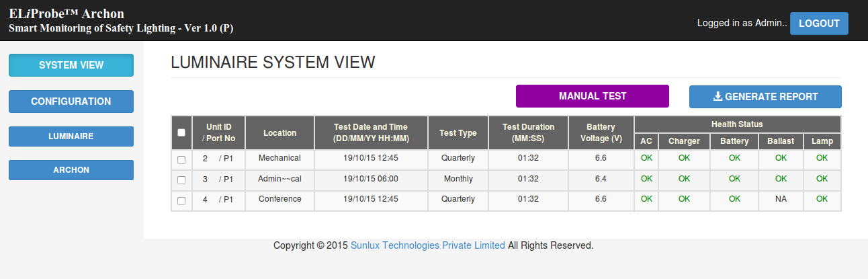Screen dimensions: 868x279
Task: Click the NA ballast status for Conference
Action: point(780,200)
